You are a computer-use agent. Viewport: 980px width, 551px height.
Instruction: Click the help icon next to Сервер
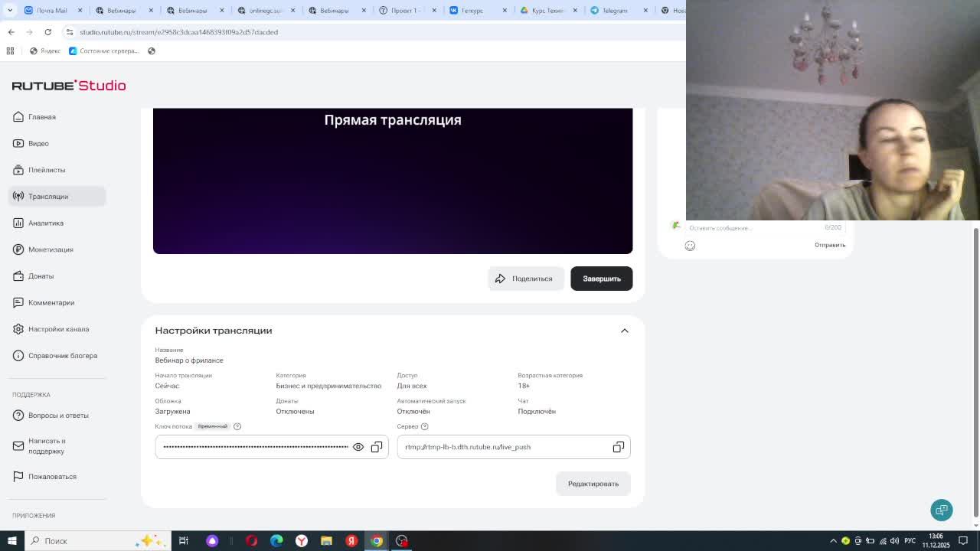pyautogui.click(x=424, y=426)
